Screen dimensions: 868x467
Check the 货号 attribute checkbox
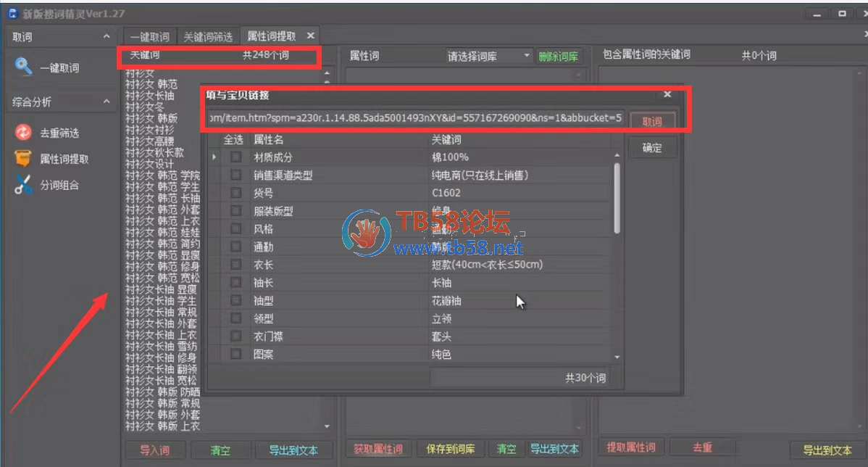tap(235, 193)
